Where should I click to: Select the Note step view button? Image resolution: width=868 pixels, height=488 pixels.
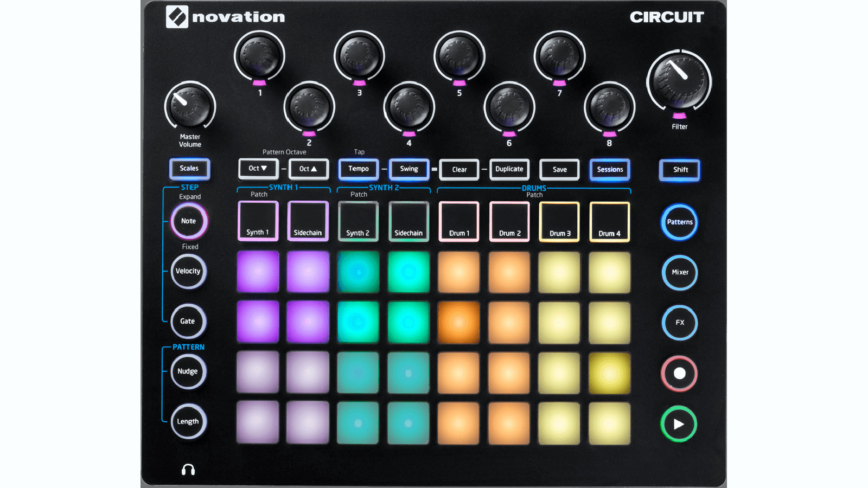click(x=189, y=221)
